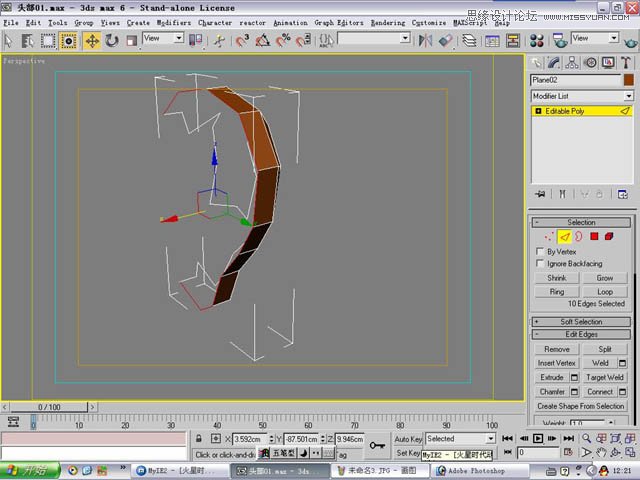Toggle the Angle Snap button
Screen dimensions: 640x480
262,40
